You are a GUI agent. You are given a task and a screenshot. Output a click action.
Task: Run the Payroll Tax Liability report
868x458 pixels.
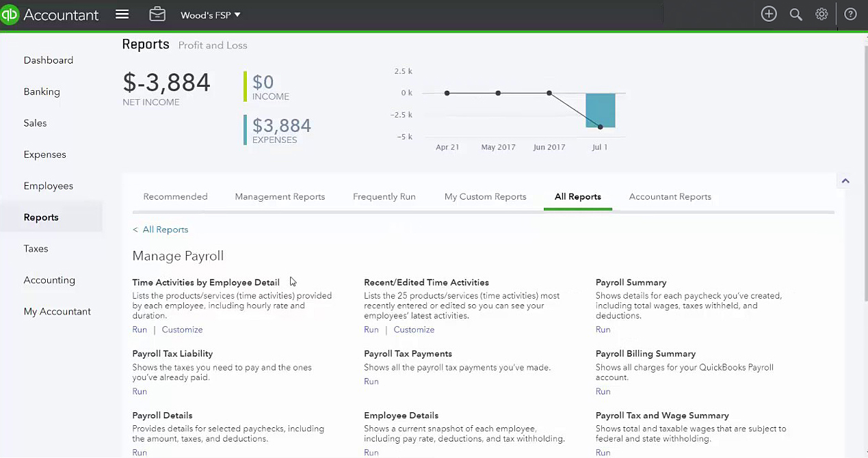click(x=140, y=392)
